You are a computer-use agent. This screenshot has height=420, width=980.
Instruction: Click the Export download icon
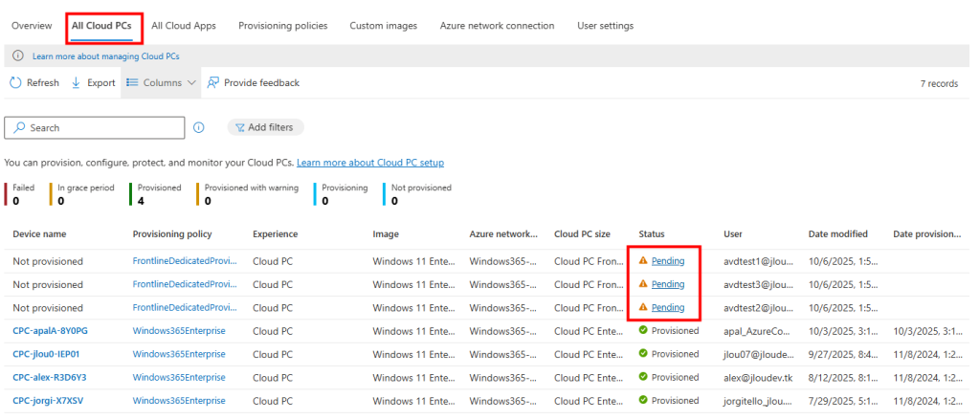coord(77,83)
